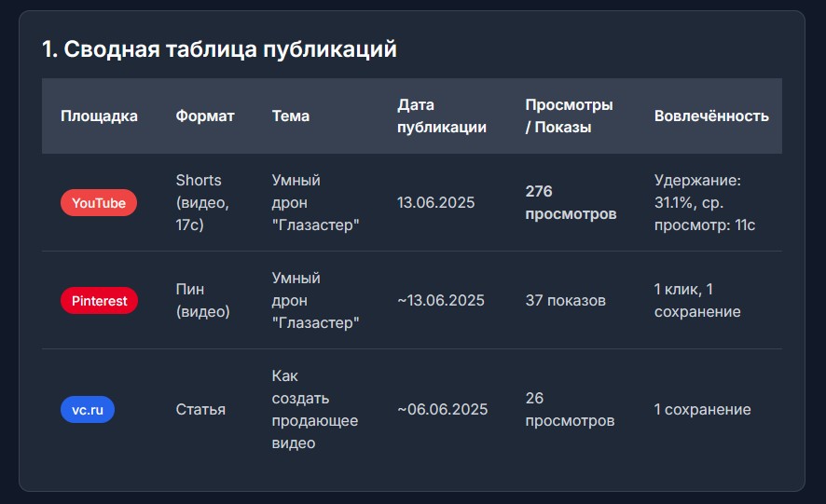
Task: Click the "~06.06.2025" date cell
Action: [443, 410]
